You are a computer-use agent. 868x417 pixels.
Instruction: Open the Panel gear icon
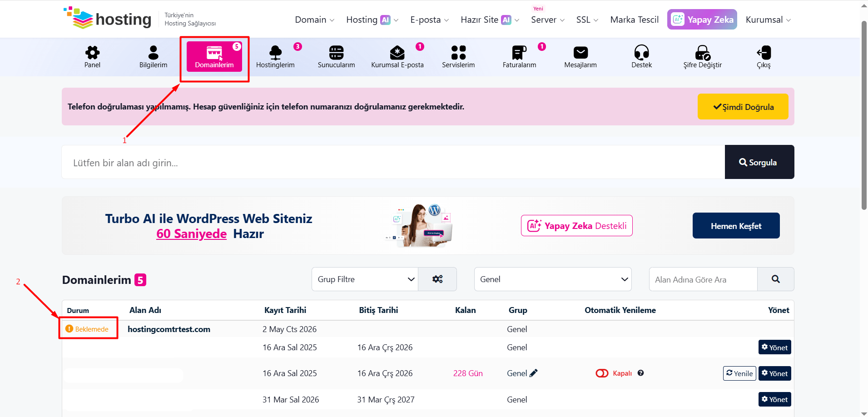tap(92, 53)
